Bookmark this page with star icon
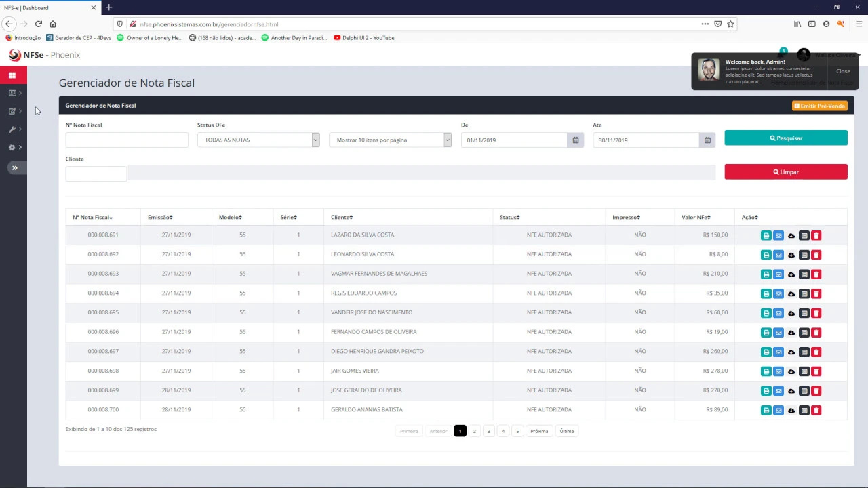868x488 pixels. [730, 24]
